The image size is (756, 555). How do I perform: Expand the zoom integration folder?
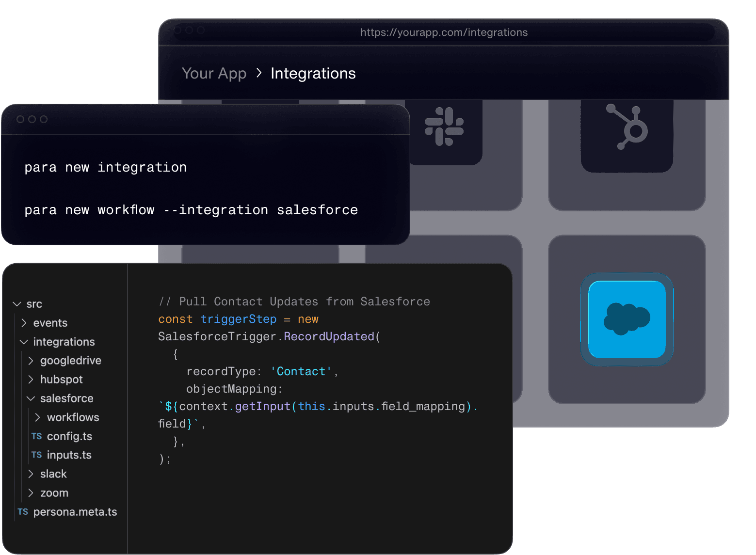coord(31,493)
